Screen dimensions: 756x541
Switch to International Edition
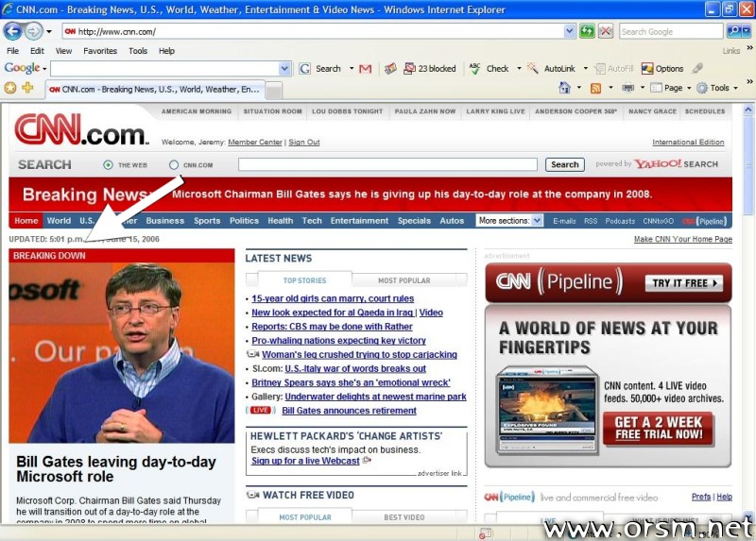[x=688, y=143]
